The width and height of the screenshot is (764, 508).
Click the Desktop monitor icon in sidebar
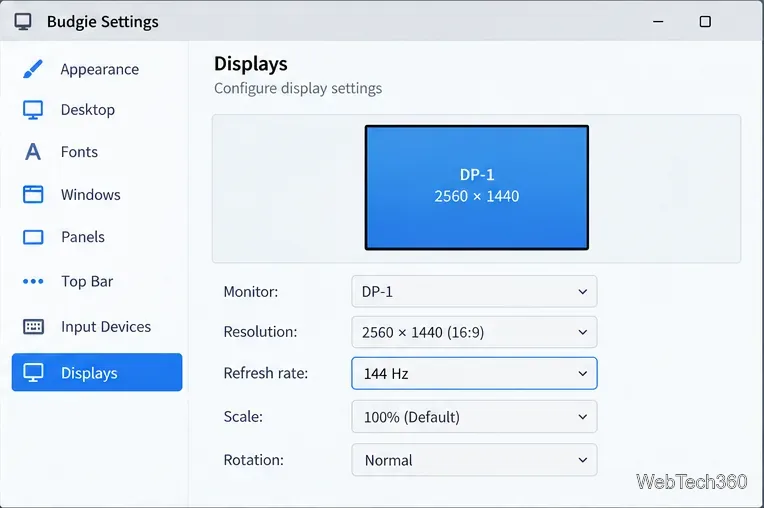point(33,110)
